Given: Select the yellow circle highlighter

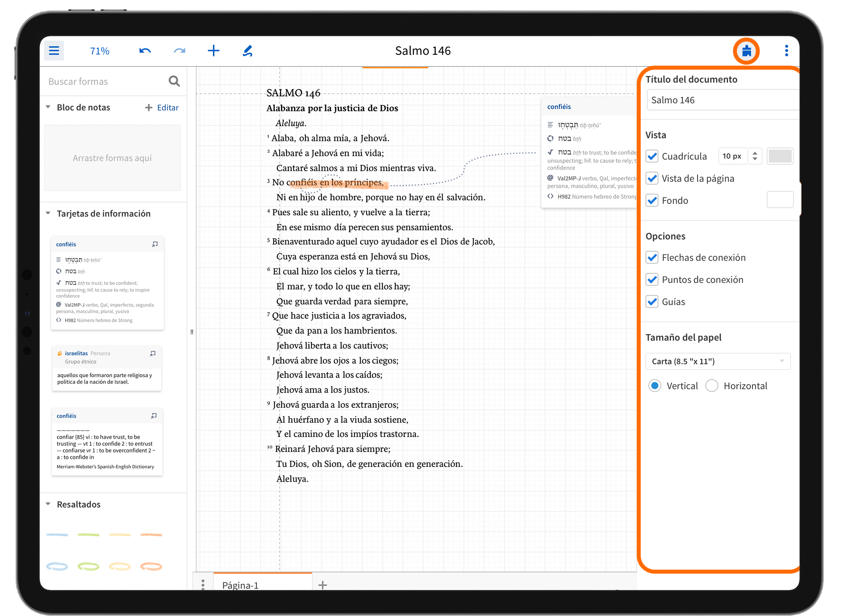Looking at the screenshot, I should tap(120, 567).
